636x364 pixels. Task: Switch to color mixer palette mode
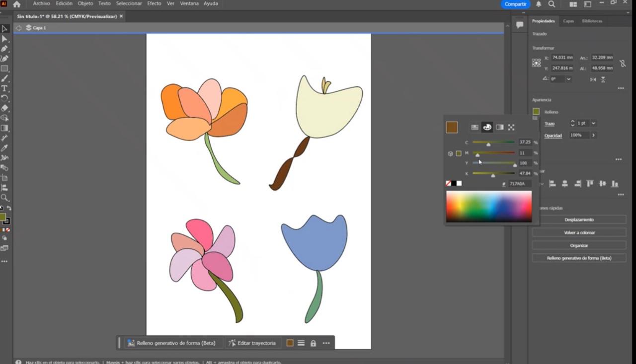487,127
